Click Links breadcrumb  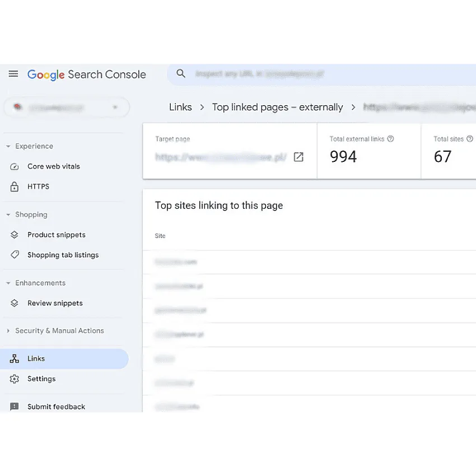click(x=180, y=107)
